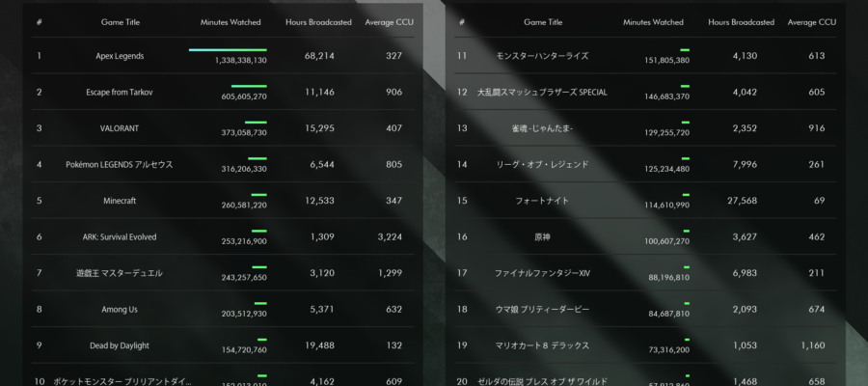
Task: Select the Among Us title
Action: pos(120,310)
